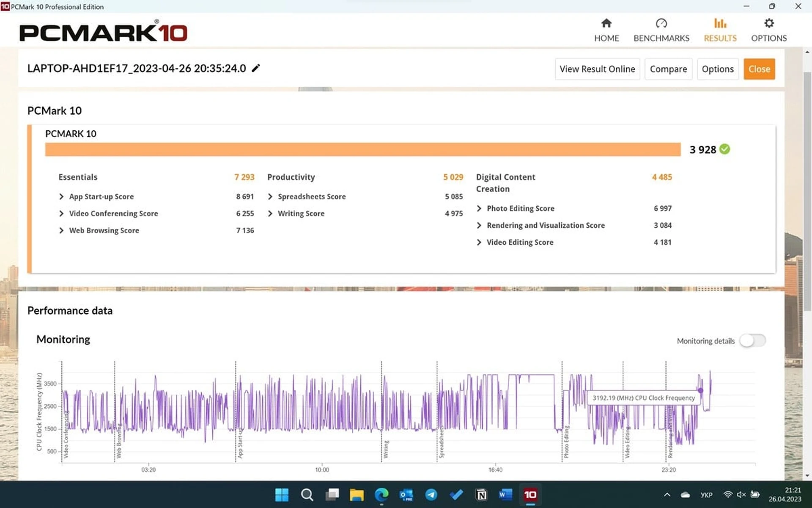Open Microsoft Word from the taskbar

pos(505,494)
